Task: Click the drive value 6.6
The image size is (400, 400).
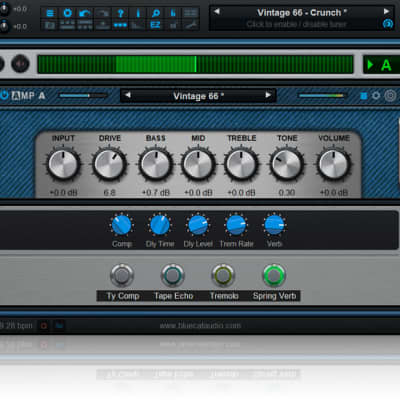Action: point(109,193)
